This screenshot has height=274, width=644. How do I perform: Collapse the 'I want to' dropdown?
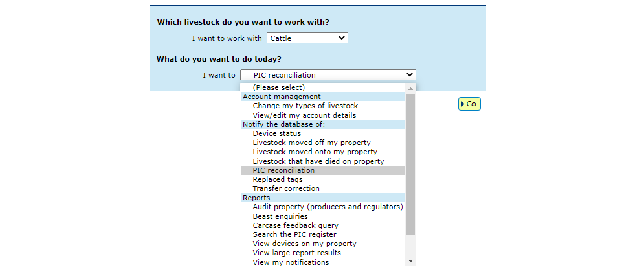(328, 75)
